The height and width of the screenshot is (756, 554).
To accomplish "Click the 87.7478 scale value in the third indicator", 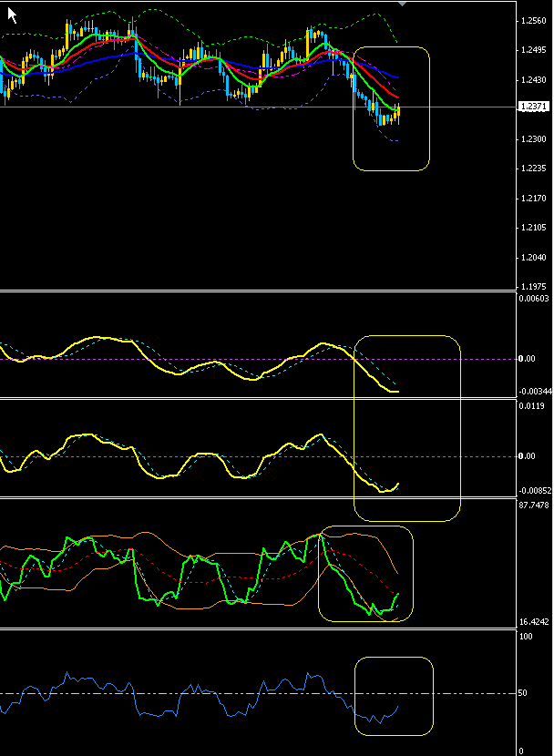I will coord(533,504).
